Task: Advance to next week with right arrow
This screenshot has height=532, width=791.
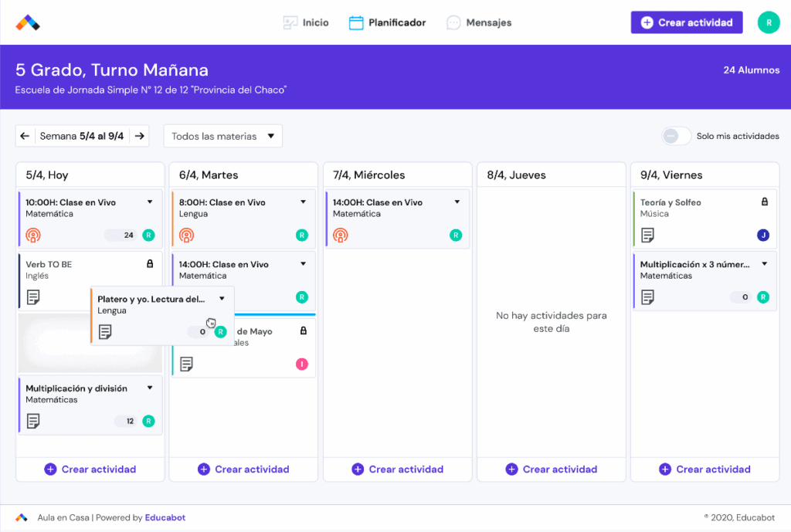Action: pyautogui.click(x=139, y=136)
